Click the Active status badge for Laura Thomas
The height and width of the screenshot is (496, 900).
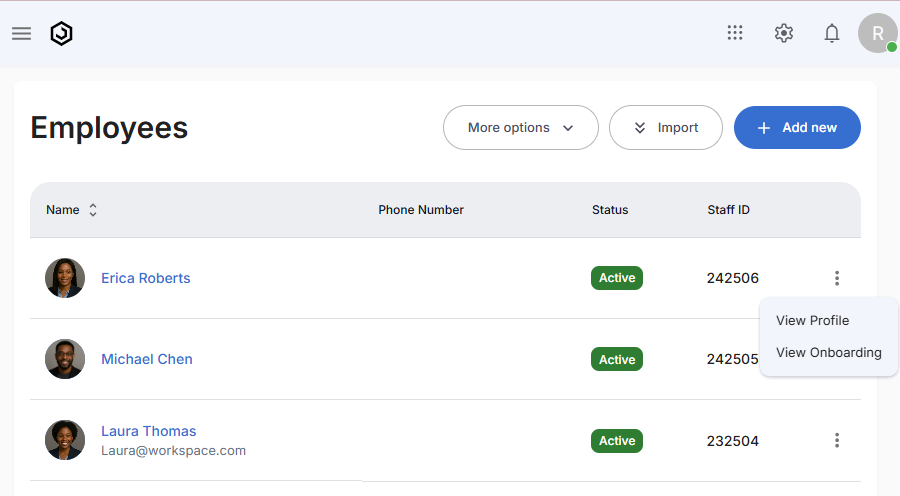point(617,441)
